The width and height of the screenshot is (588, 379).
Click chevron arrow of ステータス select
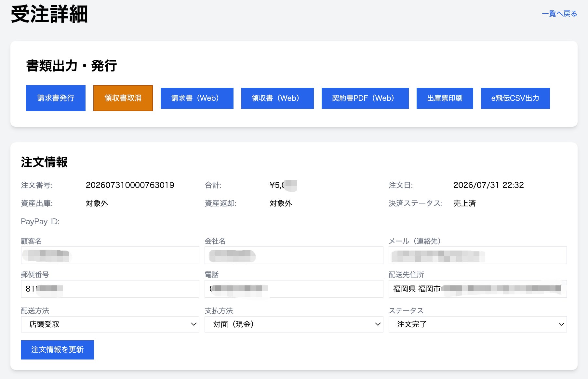click(561, 324)
